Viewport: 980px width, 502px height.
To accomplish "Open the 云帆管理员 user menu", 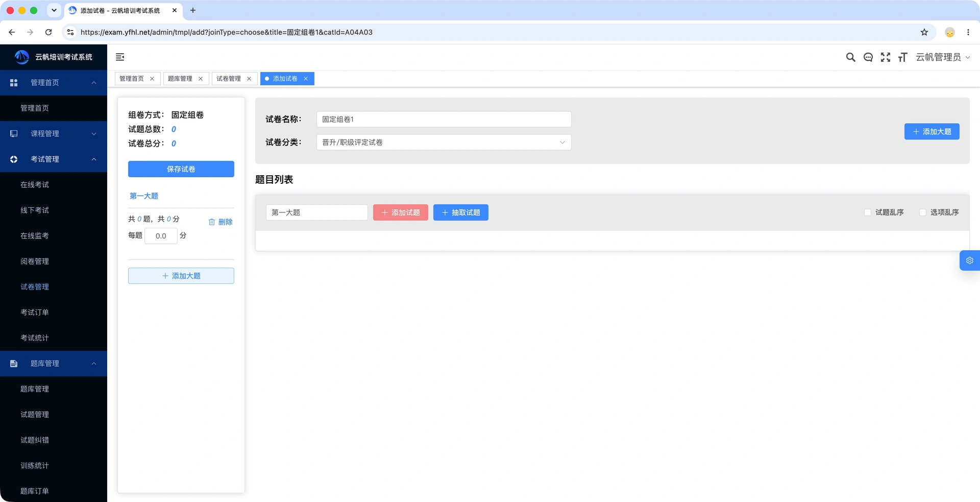I will (x=943, y=57).
